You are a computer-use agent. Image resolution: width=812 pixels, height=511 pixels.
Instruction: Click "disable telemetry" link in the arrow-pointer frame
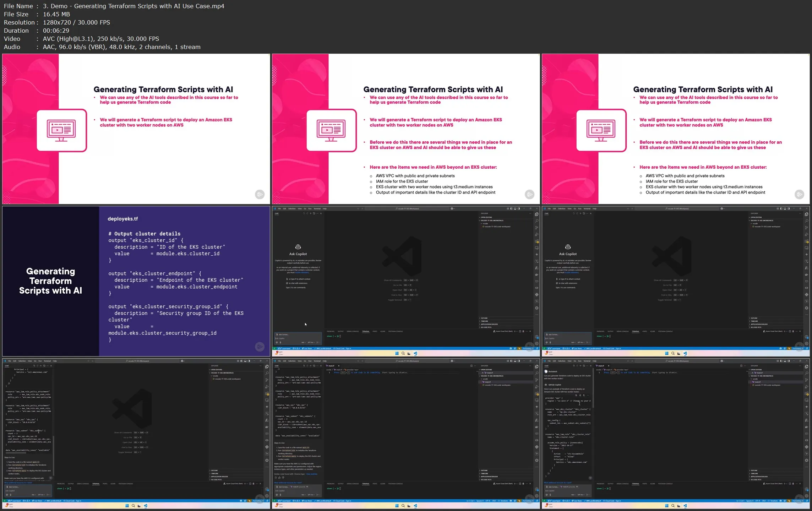(x=302, y=272)
